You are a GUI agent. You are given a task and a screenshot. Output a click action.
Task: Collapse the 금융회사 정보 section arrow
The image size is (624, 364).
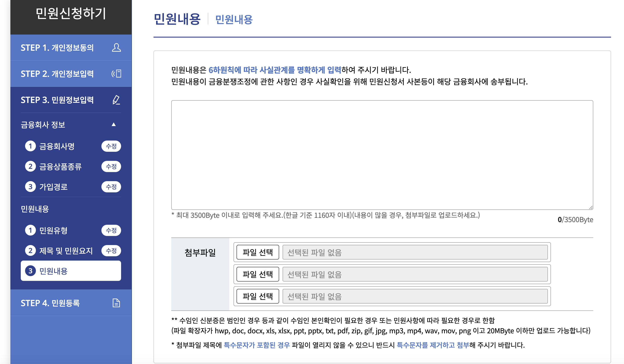[x=114, y=124]
